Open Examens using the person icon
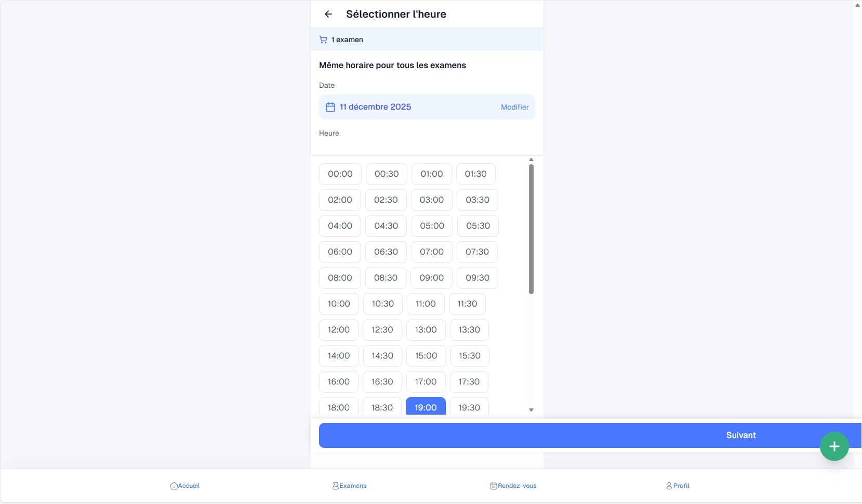 [336, 485]
